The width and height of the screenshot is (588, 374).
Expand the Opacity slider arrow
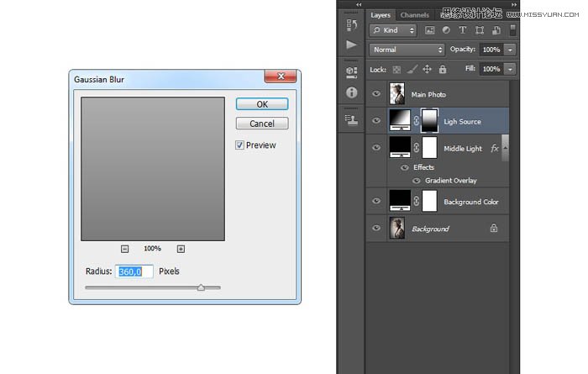point(510,50)
